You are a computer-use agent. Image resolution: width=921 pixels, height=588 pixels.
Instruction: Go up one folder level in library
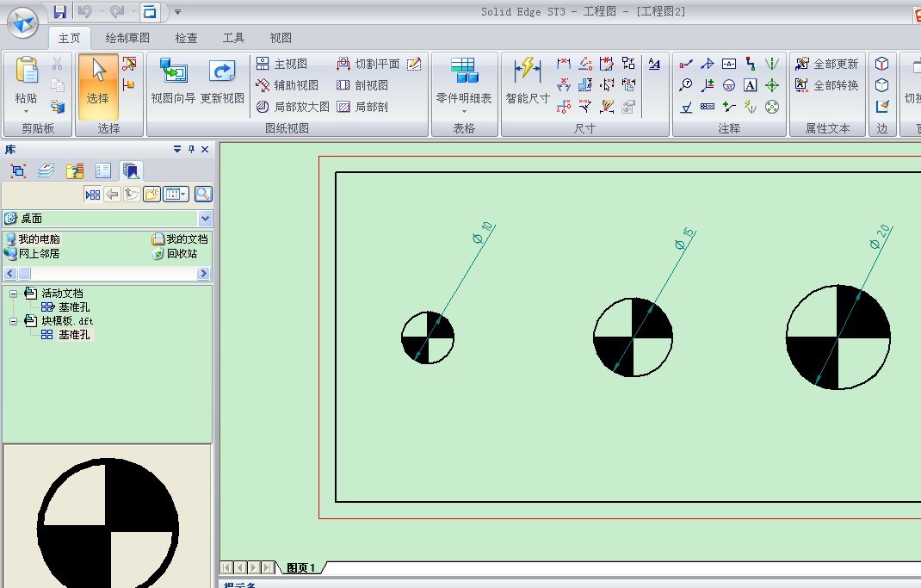tap(132, 194)
